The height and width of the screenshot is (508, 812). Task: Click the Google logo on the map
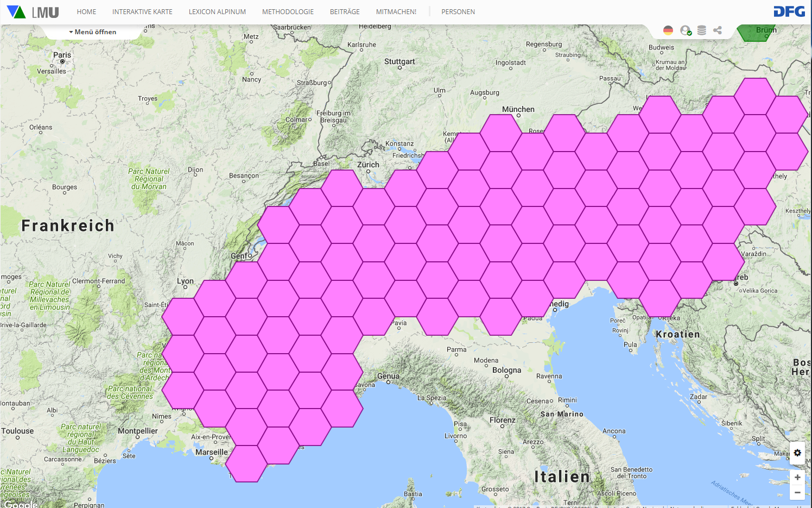pos(21,504)
